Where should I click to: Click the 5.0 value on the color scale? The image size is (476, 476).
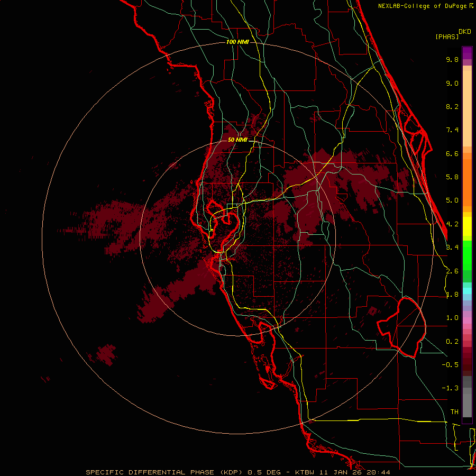coord(452,200)
